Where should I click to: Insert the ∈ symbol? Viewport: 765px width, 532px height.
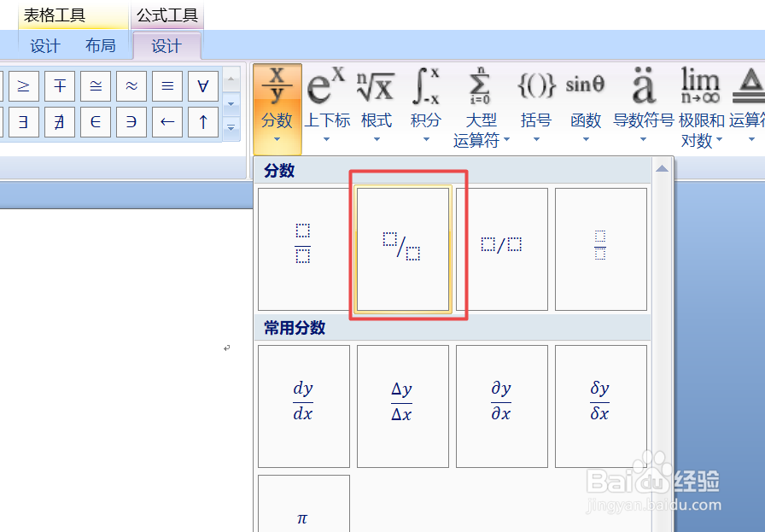click(95, 121)
